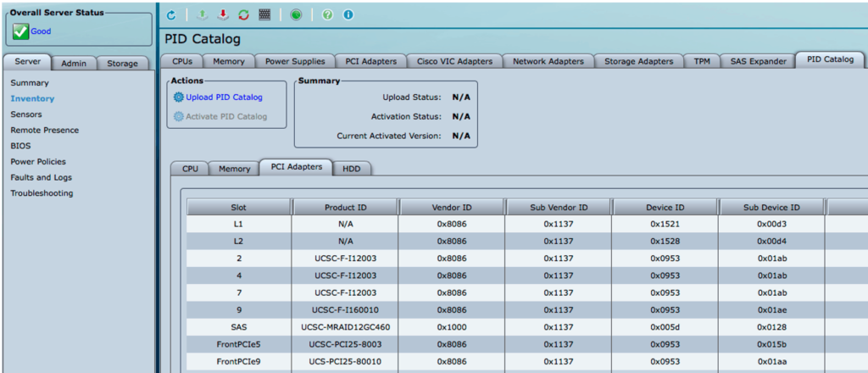Open Sensors in the sidebar
This screenshot has height=373, width=868.
click(26, 114)
